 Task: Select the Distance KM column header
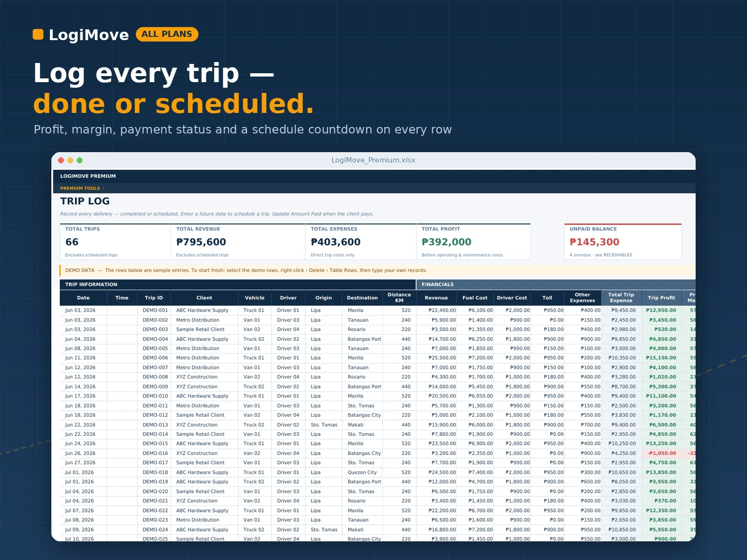[399, 298]
